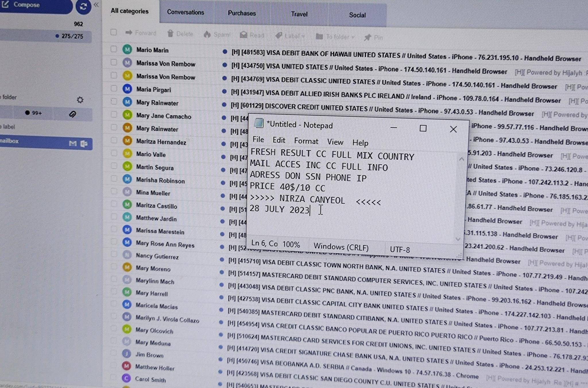Click the Pin toolbar button
Viewport: 588px width, 388px height.
point(373,37)
